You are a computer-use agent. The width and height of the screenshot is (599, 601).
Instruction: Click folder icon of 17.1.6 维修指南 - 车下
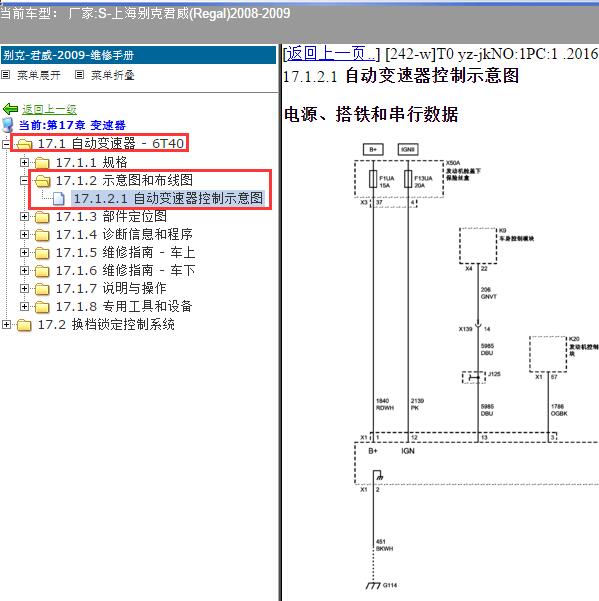tap(42, 271)
